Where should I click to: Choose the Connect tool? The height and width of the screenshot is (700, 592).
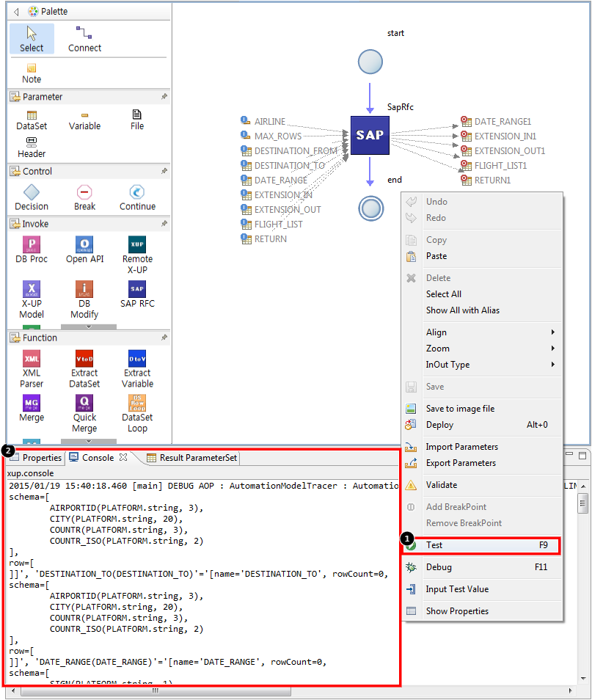(84, 40)
